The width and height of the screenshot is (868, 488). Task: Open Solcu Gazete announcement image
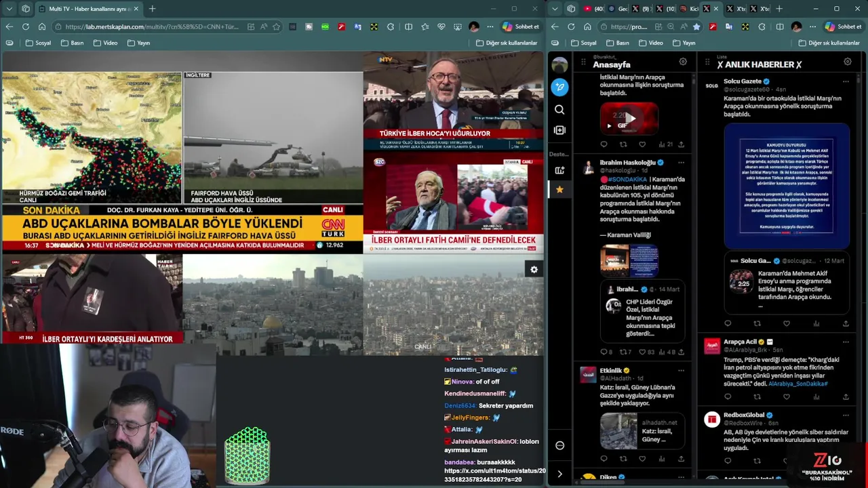(x=787, y=186)
